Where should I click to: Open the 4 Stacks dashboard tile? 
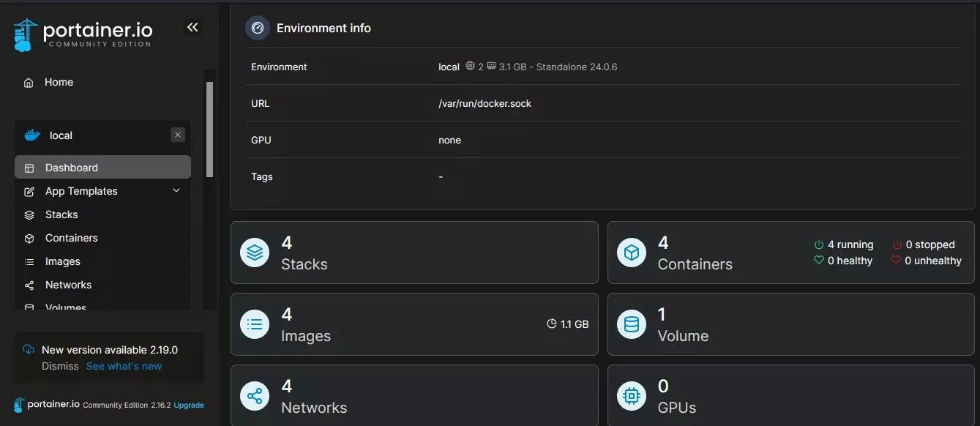pos(414,253)
